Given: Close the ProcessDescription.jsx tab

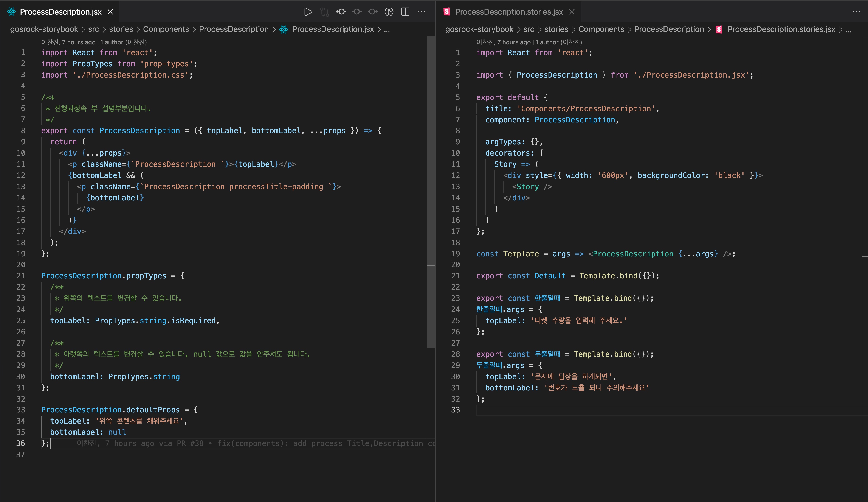Looking at the screenshot, I should pyautogui.click(x=110, y=12).
